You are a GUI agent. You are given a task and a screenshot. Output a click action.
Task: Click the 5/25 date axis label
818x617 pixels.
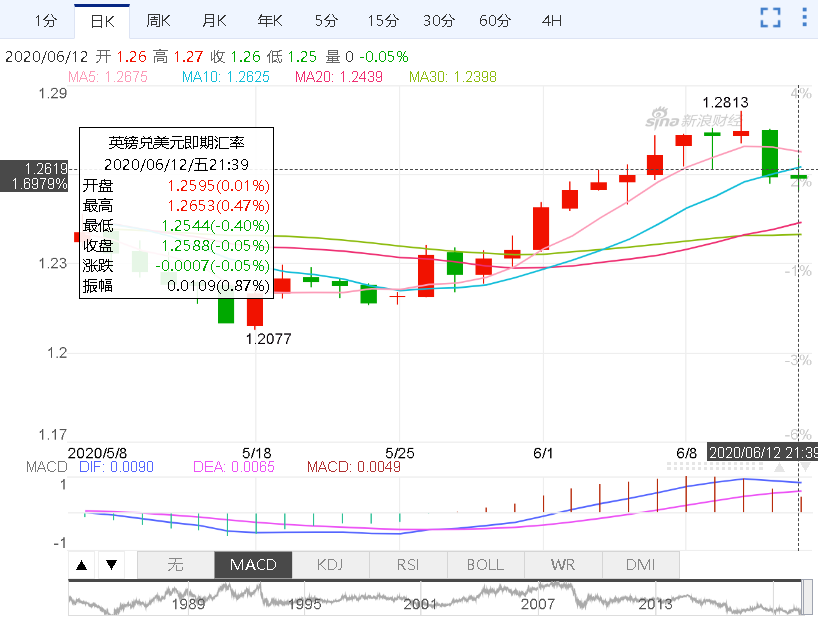pos(400,453)
